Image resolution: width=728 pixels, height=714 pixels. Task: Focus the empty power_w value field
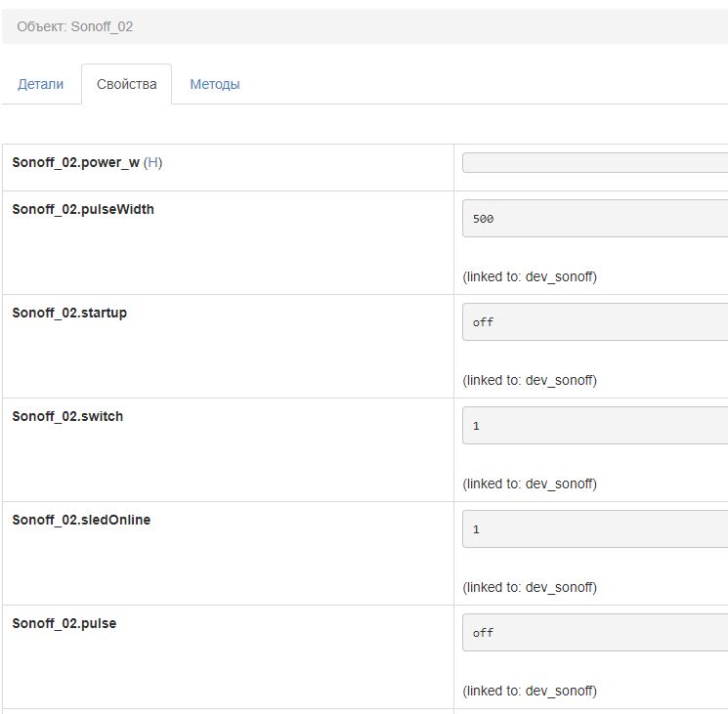(x=594, y=162)
